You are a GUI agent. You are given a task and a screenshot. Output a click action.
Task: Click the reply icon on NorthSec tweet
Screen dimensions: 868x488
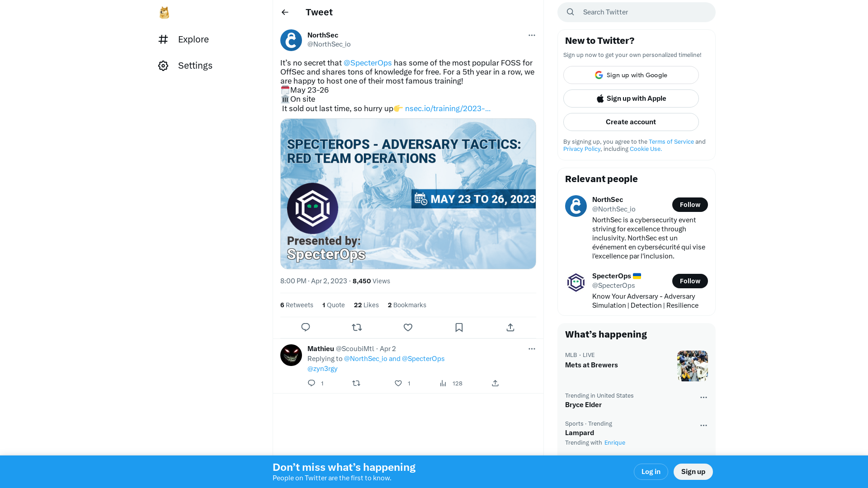tap(306, 327)
